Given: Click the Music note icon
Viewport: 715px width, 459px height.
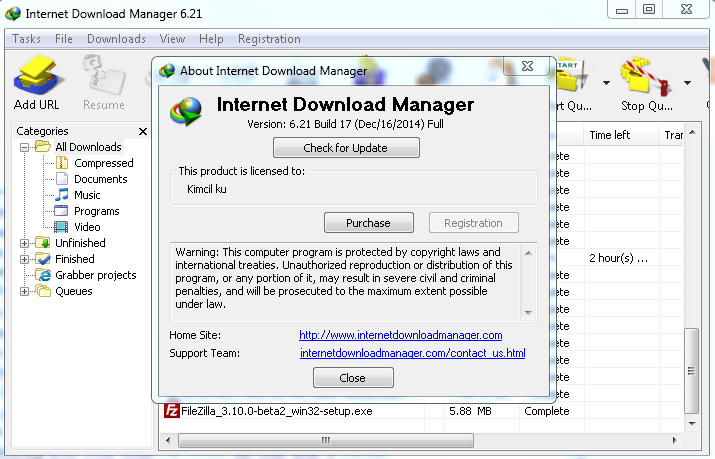Looking at the screenshot, I should 62,195.
